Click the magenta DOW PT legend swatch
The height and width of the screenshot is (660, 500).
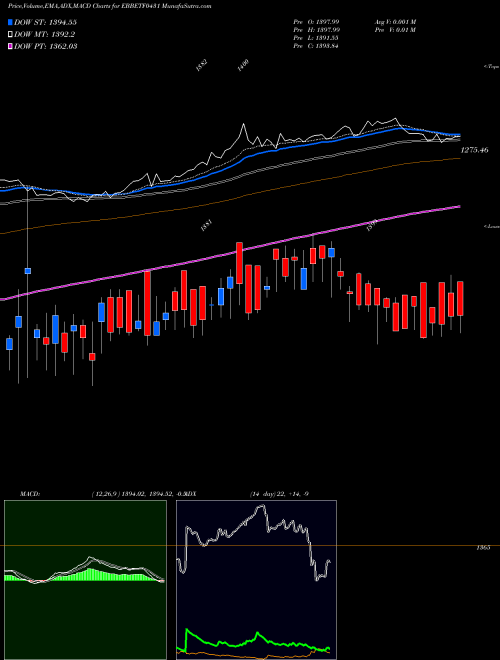[x=10, y=46]
